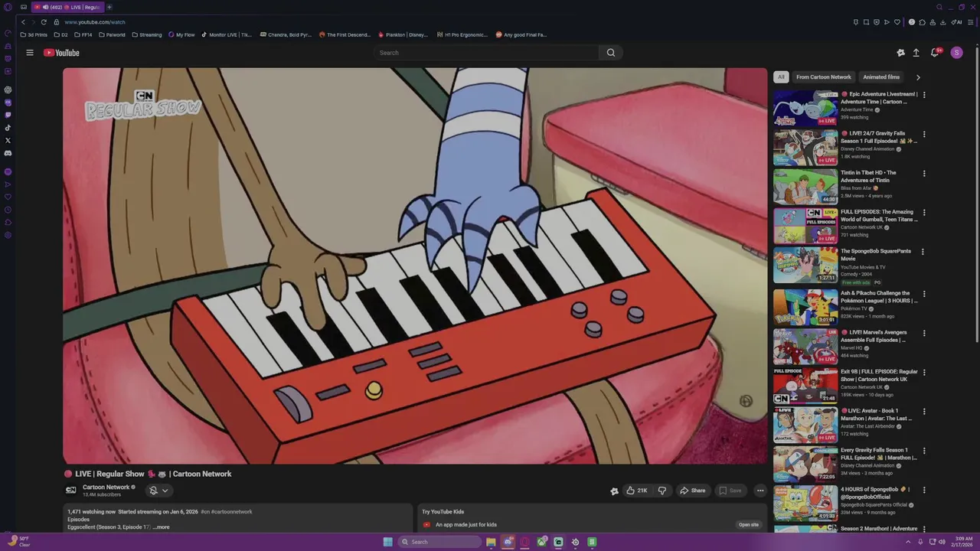Viewport: 980px width, 551px height.
Task: Click the YouTube search input field
Action: [x=487, y=53]
